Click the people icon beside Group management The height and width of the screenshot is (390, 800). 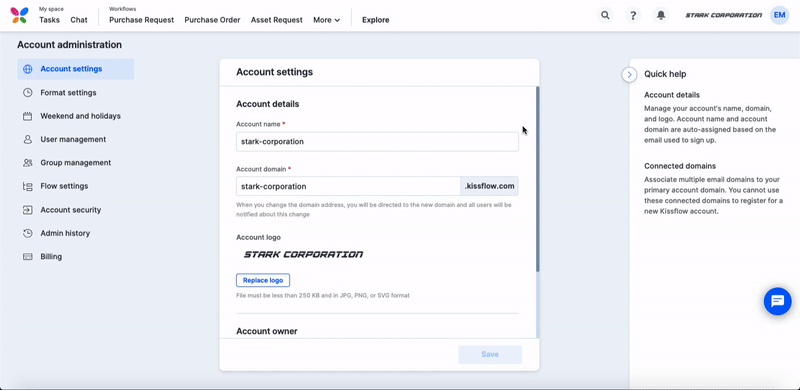pos(28,163)
